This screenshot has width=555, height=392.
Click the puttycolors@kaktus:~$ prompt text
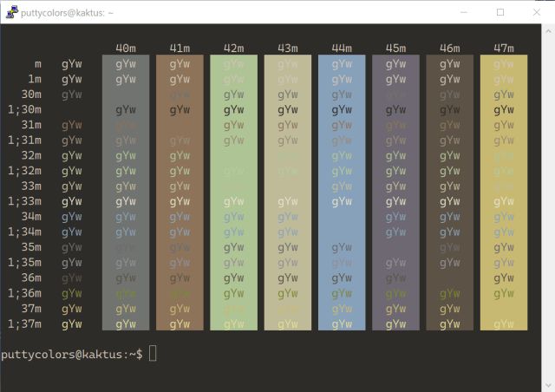[71, 354]
